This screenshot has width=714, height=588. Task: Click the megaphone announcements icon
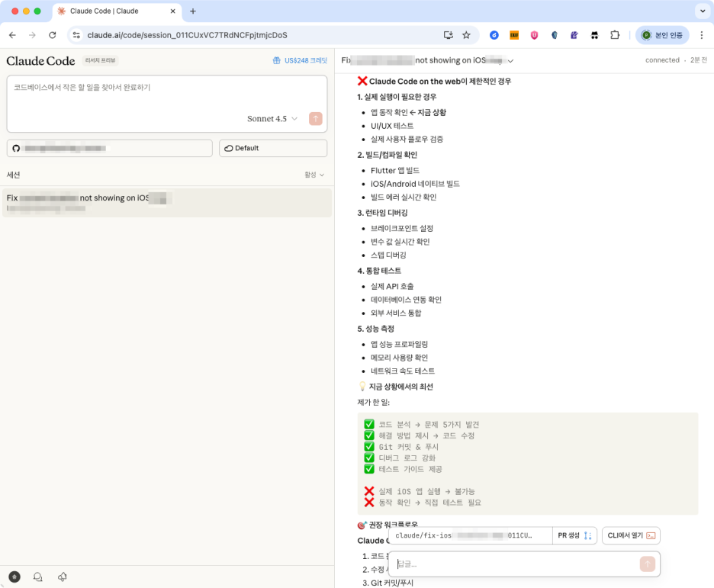click(x=63, y=577)
